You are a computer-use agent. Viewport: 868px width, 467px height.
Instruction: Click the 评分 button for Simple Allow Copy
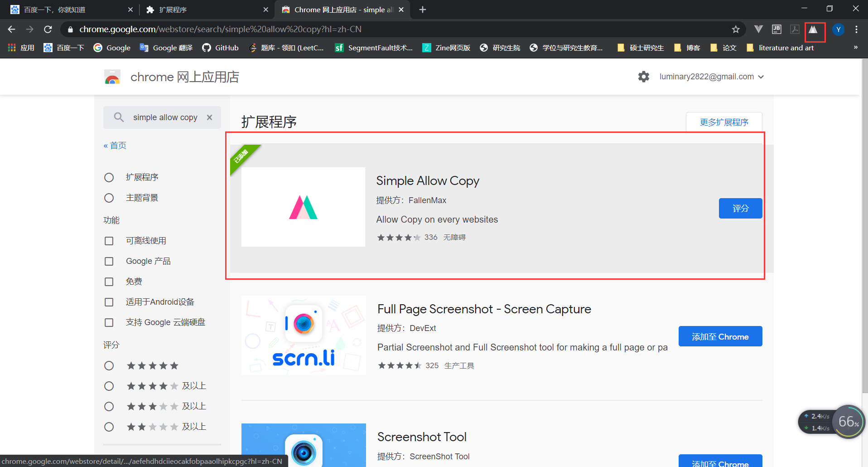(740, 208)
